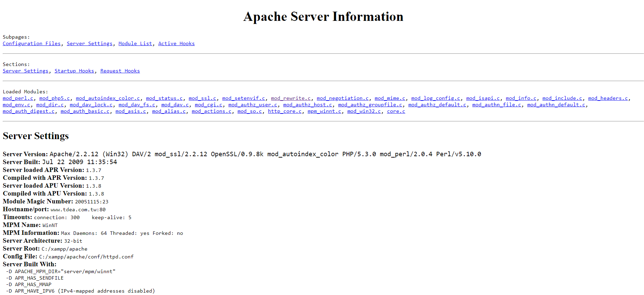644x295 pixels.
Task: Click the APR_HAVE_IPV6 build flag line
Action: [81, 291]
